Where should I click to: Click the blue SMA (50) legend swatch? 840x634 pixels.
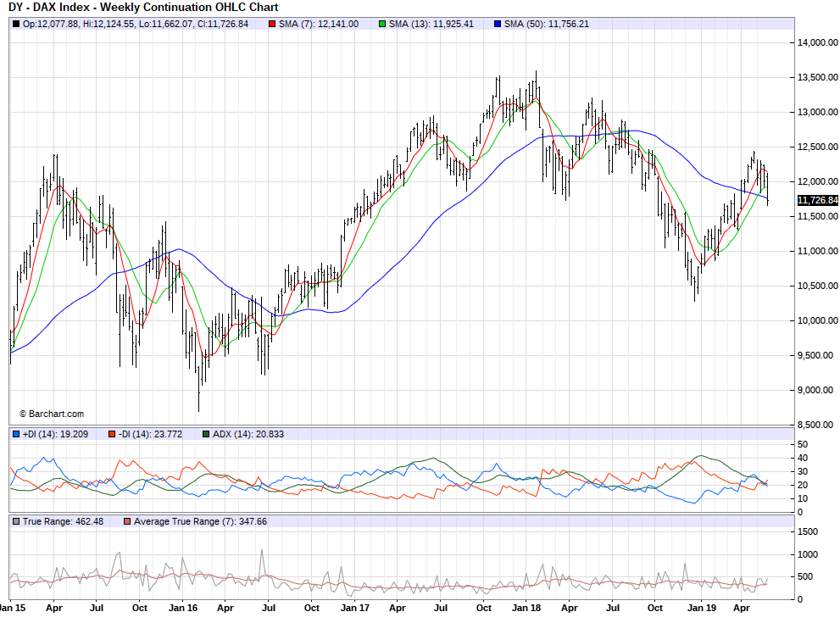(497, 24)
